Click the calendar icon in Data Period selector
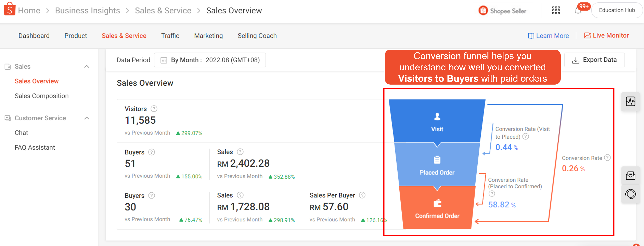 point(164,60)
